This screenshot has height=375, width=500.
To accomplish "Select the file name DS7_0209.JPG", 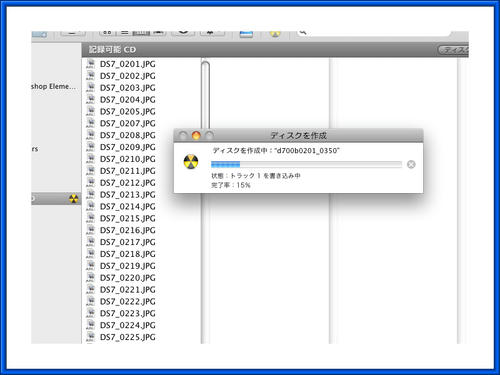I will click(x=128, y=147).
